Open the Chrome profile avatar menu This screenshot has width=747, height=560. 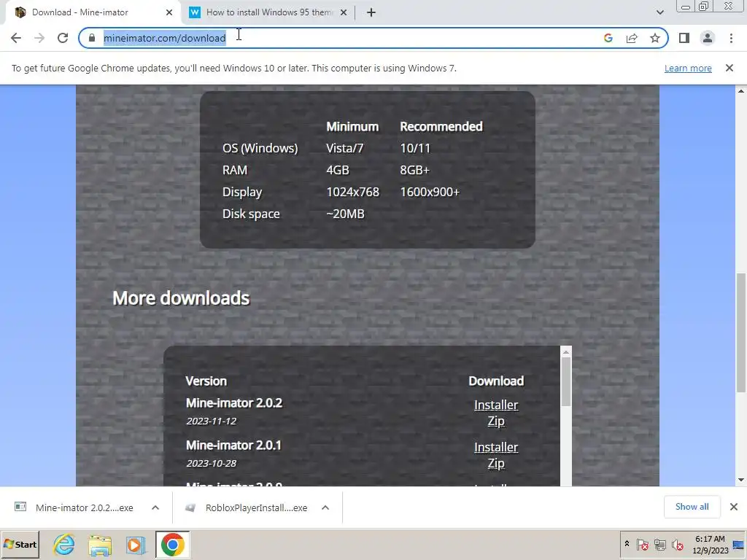coord(708,38)
